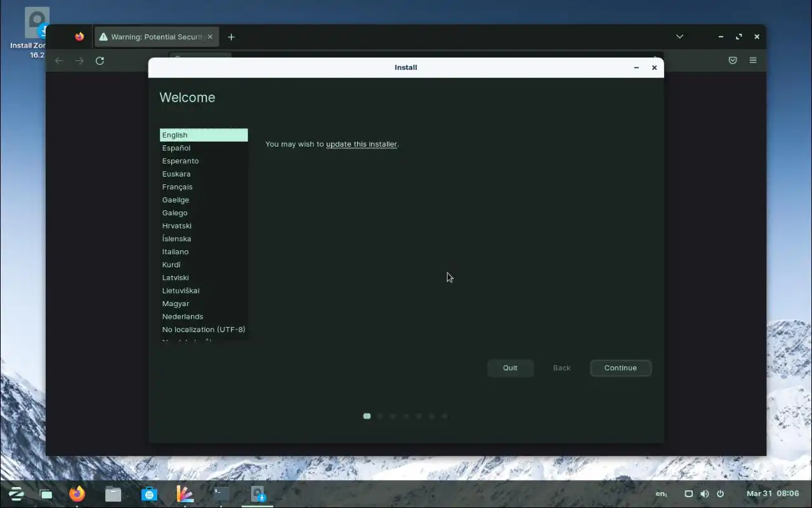Switch to Warning: Potential Security tab

tap(157, 37)
